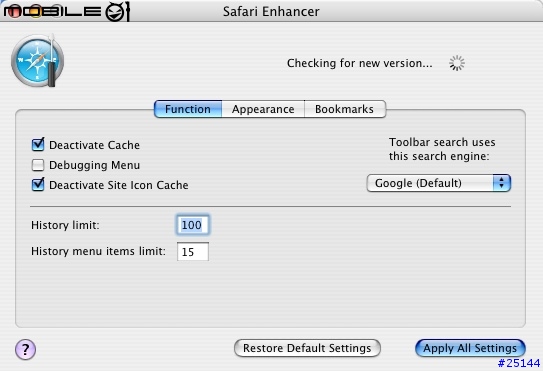Click the blue arrows on search engine popup
The height and width of the screenshot is (371, 543).
click(501, 183)
